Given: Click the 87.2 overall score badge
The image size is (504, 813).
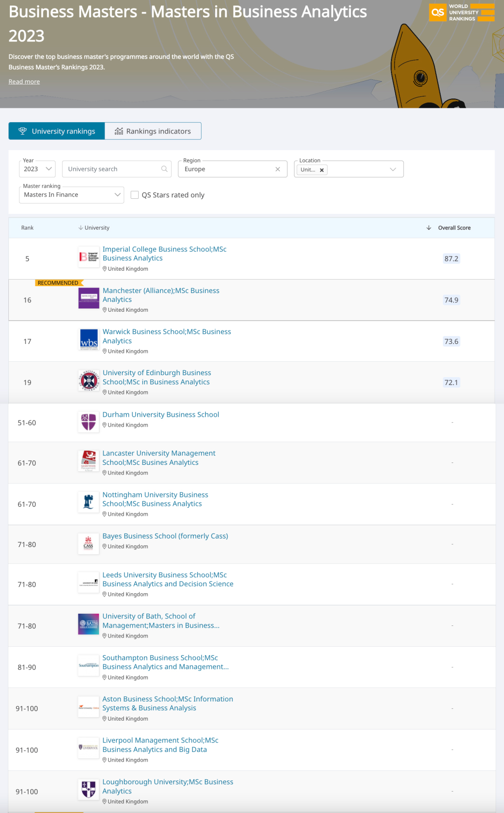Looking at the screenshot, I should coord(451,259).
